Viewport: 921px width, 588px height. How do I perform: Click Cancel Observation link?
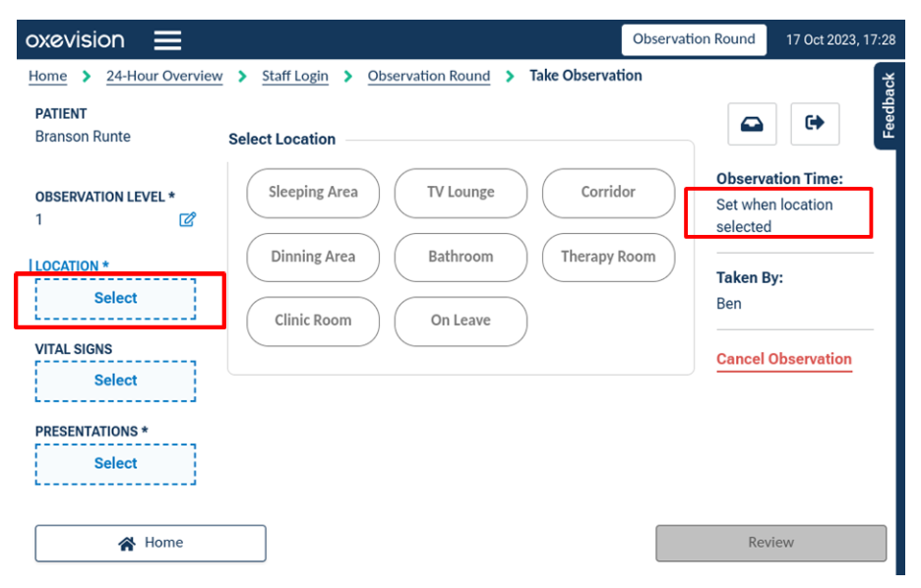[x=784, y=359]
